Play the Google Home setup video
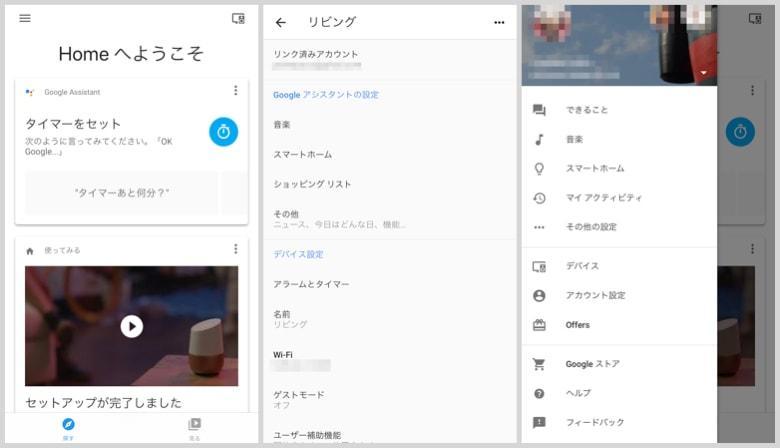The height and width of the screenshot is (448, 780). [x=132, y=327]
